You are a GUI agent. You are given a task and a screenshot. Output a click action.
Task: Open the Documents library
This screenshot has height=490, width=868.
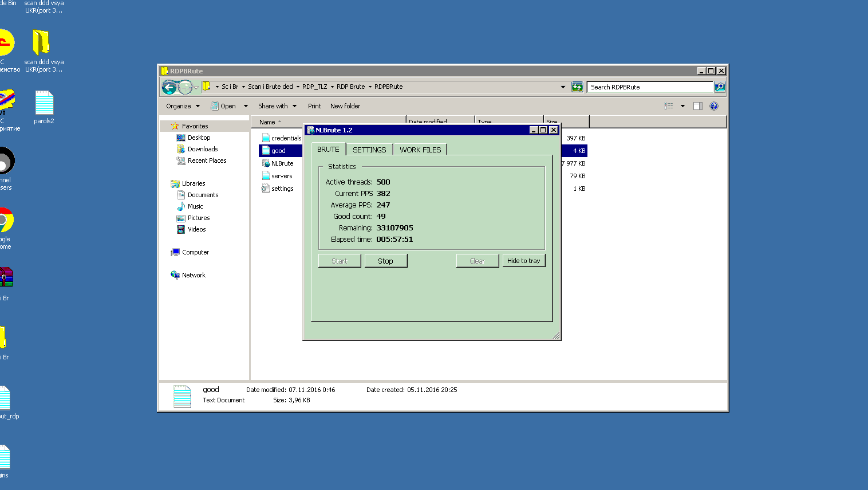(203, 195)
